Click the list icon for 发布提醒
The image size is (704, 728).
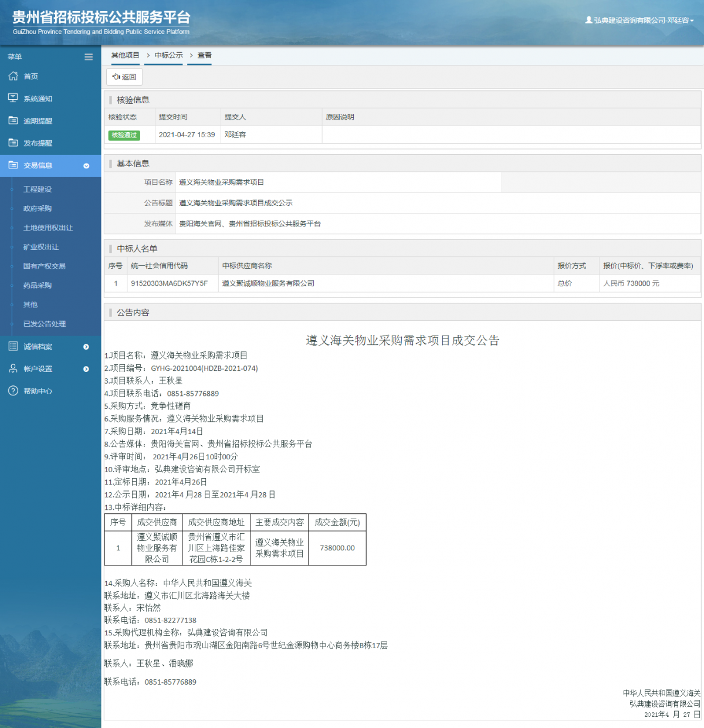pos(13,143)
